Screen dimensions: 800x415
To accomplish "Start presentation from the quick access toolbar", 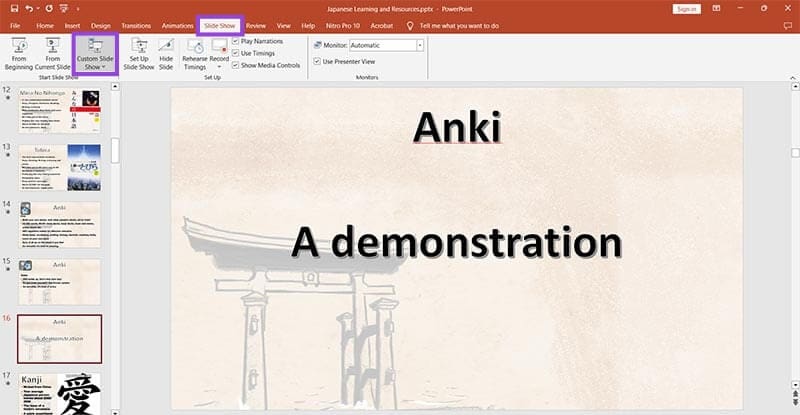I will [64, 9].
